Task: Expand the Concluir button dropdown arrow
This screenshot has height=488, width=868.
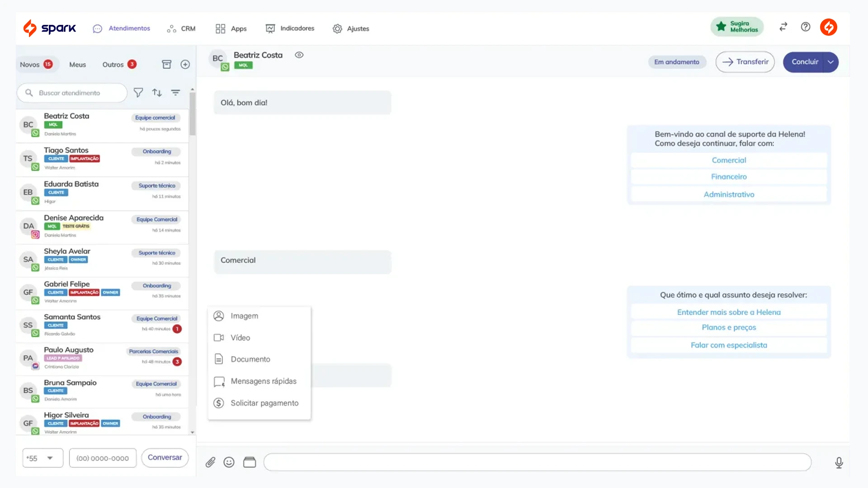Action: pyautogui.click(x=830, y=62)
